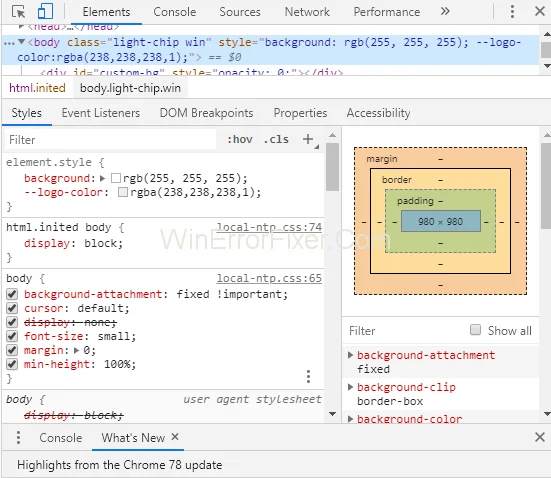
Task: Expand the margin shorthand triangle
Action: tap(76, 350)
